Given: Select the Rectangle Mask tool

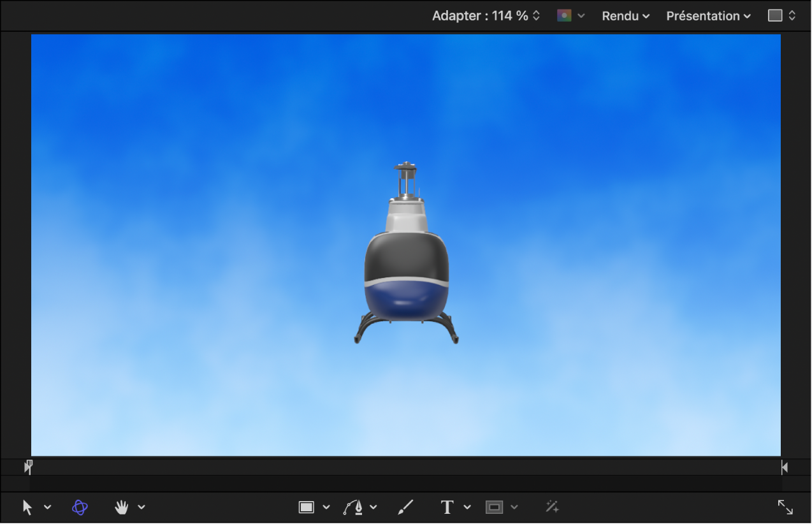Looking at the screenshot, I should [494, 507].
